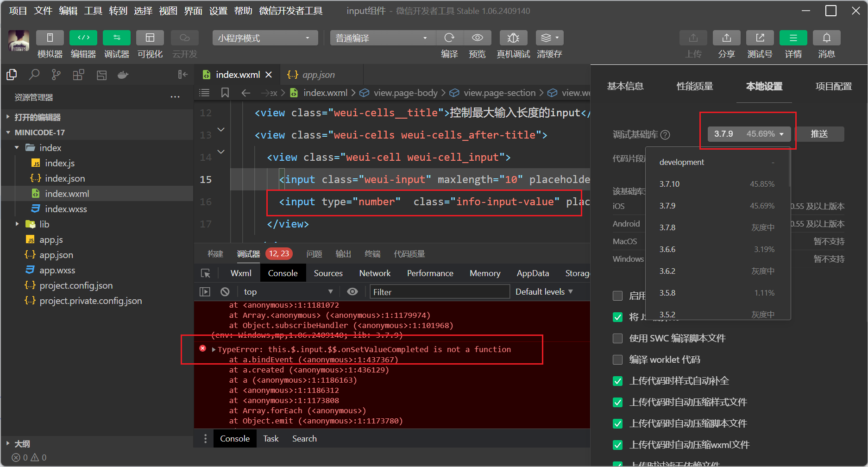The image size is (868, 467).
Task: Toggle the details (详情) panel
Action: [793, 38]
